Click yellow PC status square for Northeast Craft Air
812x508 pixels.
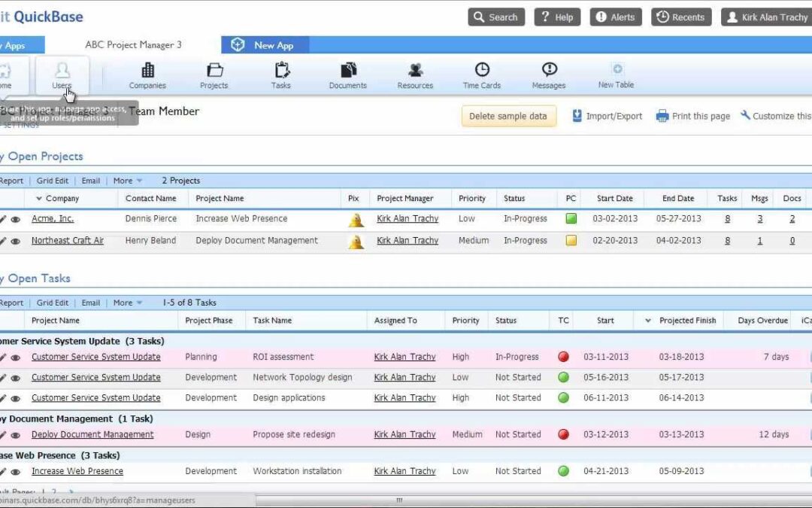tap(571, 240)
